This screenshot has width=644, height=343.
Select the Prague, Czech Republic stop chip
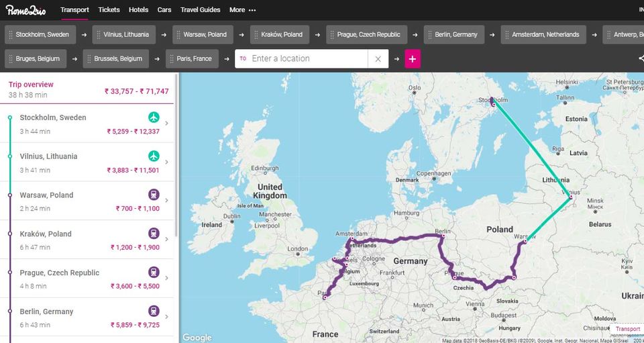coord(367,34)
